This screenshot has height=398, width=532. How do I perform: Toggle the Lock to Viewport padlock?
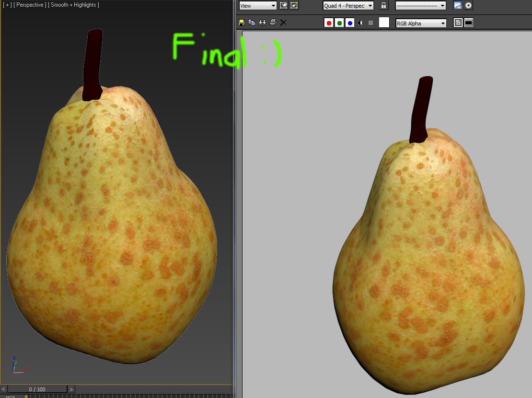pyautogui.click(x=383, y=5)
